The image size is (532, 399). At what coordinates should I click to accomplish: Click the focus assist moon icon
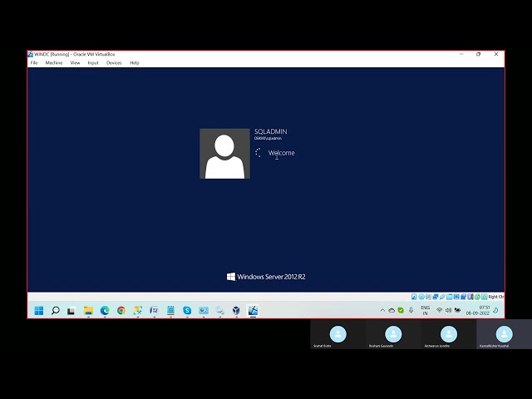[495, 310]
